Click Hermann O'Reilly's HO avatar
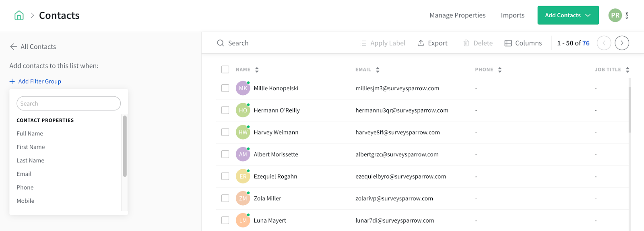Viewport: 644px width, 231px height. 243,110
